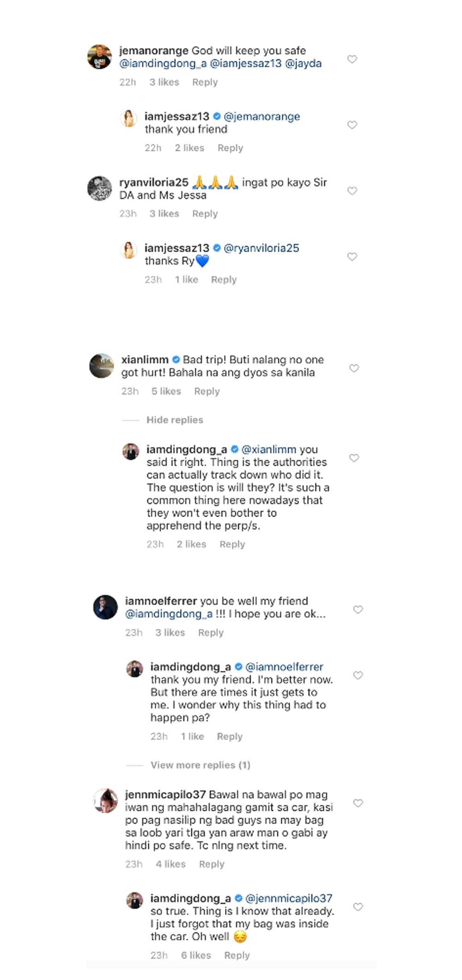Toggle like on iamdingdong_a's reply to iamnoelferrer
462x980 pixels.
click(358, 675)
